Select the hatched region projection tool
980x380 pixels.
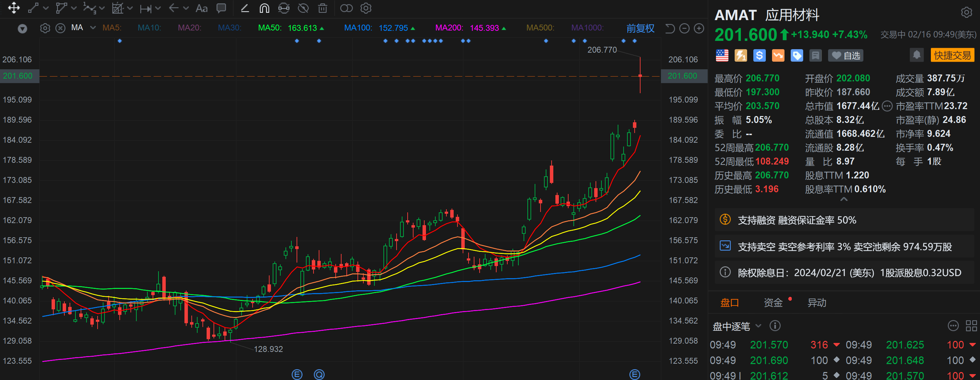tap(118, 8)
